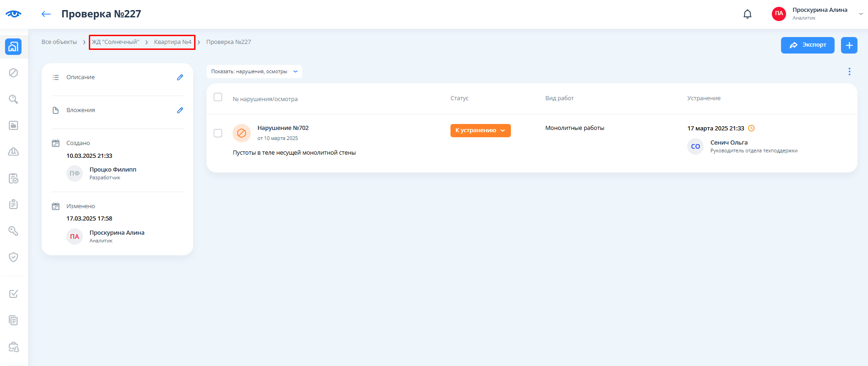The height and width of the screenshot is (366, 868).
Task: Toggle the select-all checkbox in table header
Action: [218, 97]
